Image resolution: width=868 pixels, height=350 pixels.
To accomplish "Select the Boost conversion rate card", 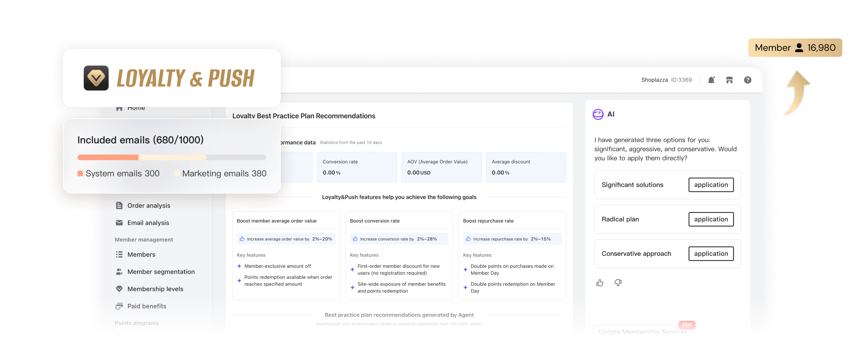I will (399, 255).
